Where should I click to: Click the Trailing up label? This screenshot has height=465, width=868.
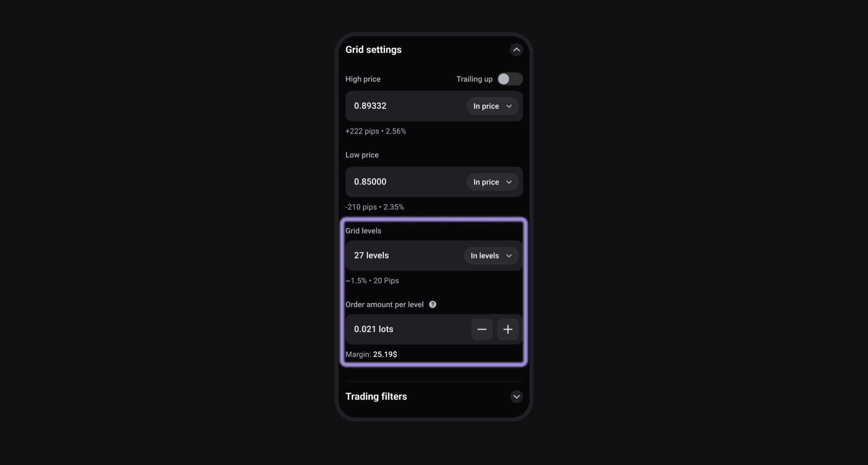pyautogui.click(x=474, y=79)
